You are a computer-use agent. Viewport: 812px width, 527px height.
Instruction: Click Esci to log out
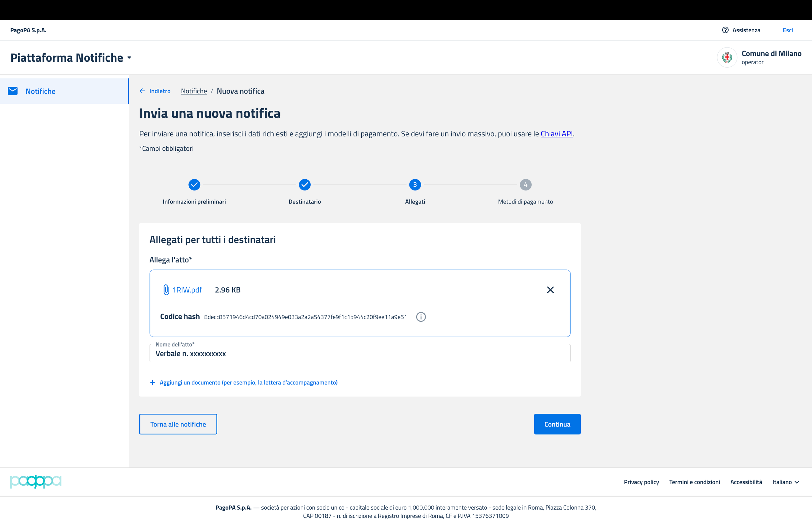787,30
